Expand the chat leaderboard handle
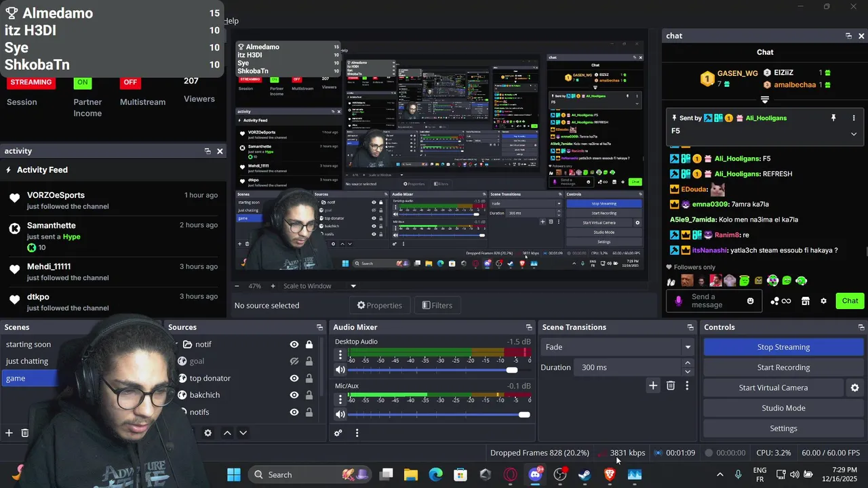Viewport: 868px width, 488px height. [765, 100]
